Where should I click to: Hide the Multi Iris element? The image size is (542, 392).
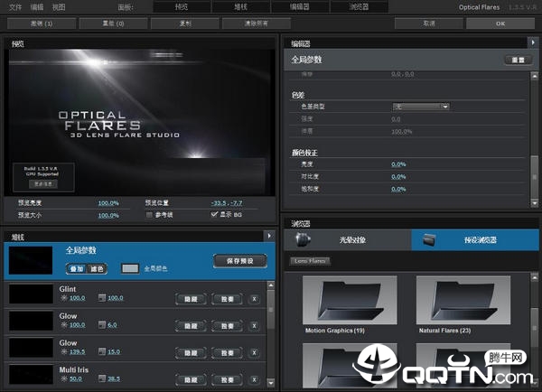[191, 380]
